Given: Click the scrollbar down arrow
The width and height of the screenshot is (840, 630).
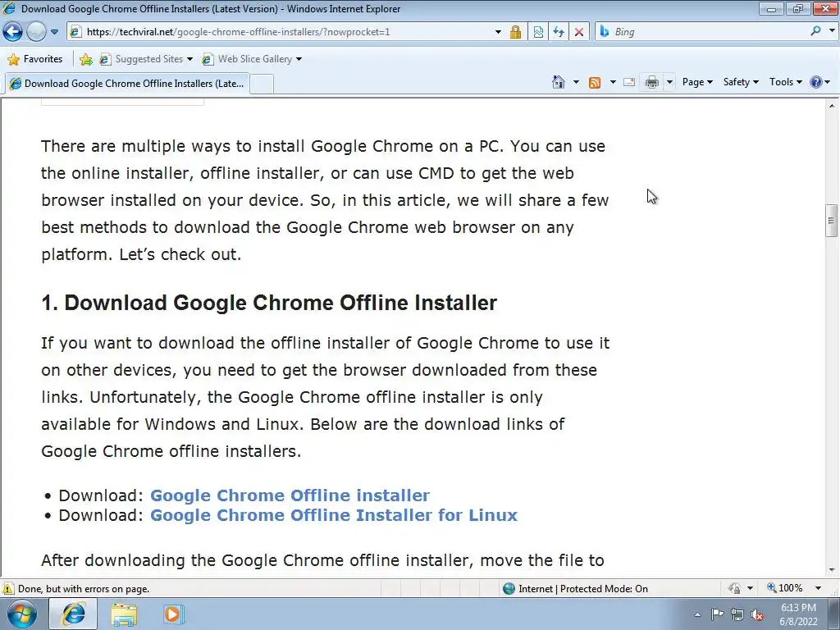Looking at the screenshot, I should pyautogui.click(x=832, y=571).
